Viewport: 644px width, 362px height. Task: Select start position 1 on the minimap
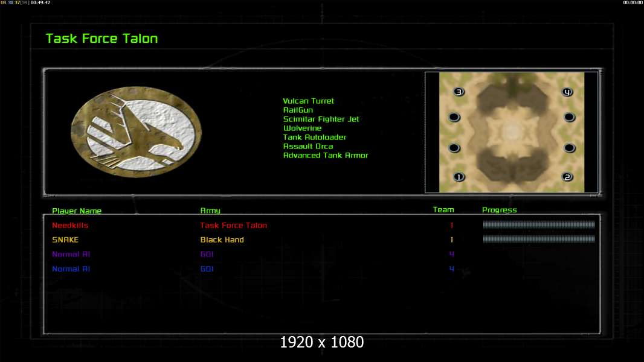click(459, 177)
